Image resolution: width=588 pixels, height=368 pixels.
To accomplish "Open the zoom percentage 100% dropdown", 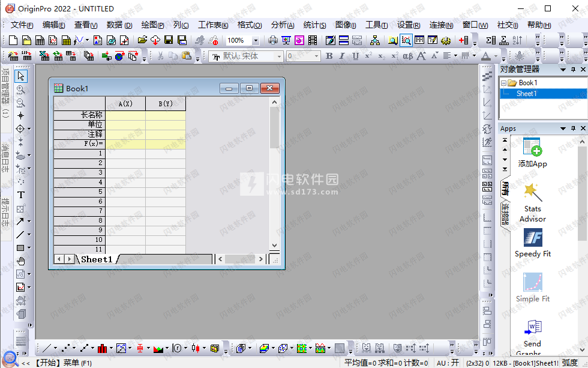I will click(256, 40).
